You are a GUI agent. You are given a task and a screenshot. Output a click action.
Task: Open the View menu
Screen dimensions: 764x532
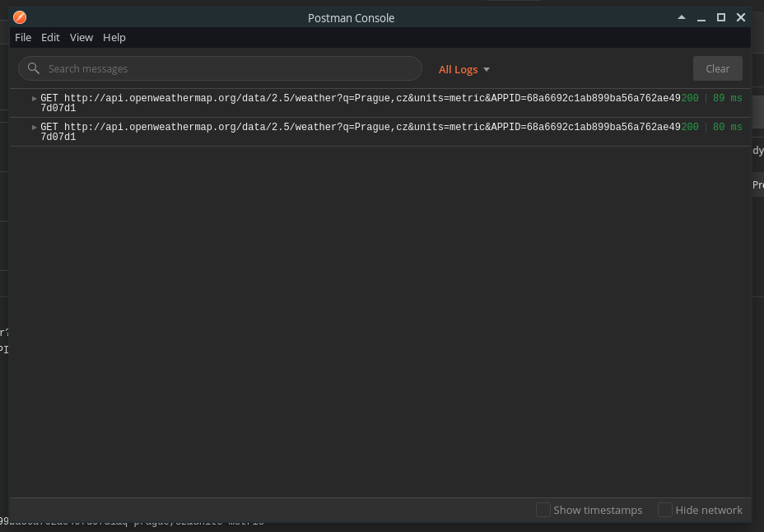81,38
